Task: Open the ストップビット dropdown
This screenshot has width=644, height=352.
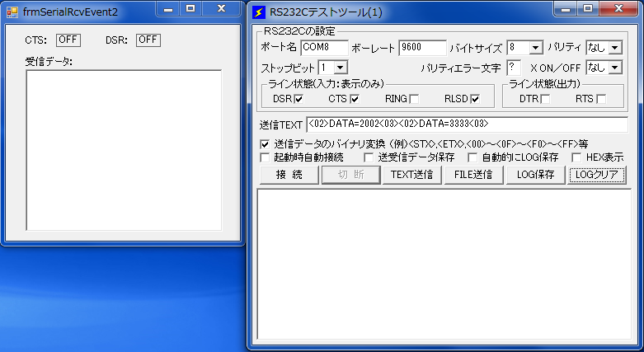Action: pos(341,68)
